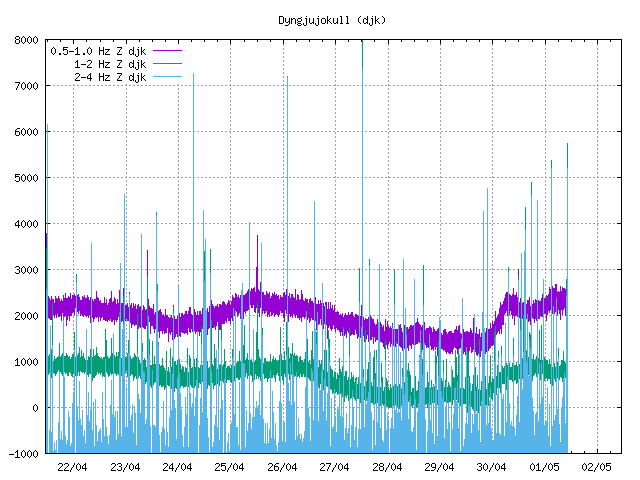Click the 4000 y-axis label

[26, 224]
